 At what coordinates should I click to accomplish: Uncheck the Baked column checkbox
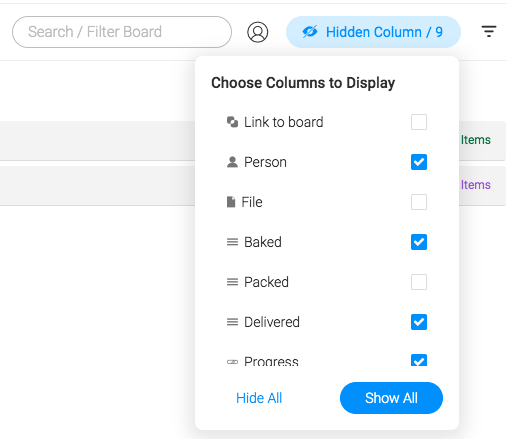pos(419,242)
